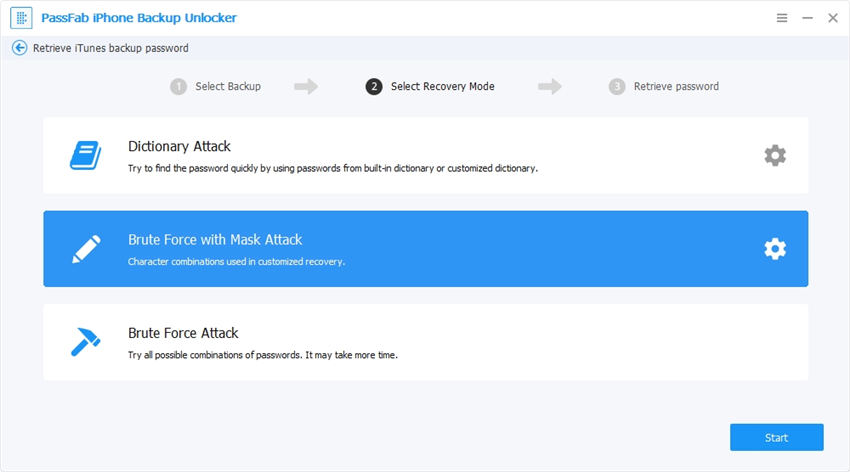
Task: Pick the Brute Force Attack title
Action: [183, 333]
